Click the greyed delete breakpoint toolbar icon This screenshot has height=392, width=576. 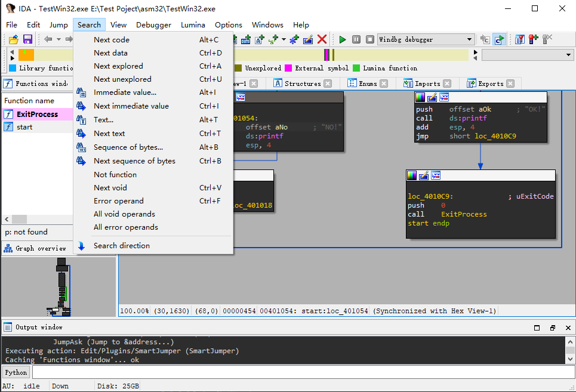(x=547, y=39)
